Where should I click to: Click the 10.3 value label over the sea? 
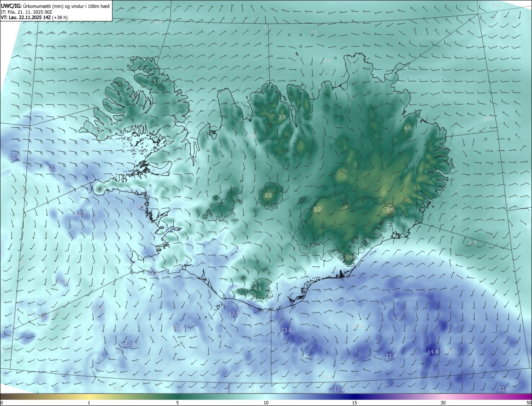point(328,377)
